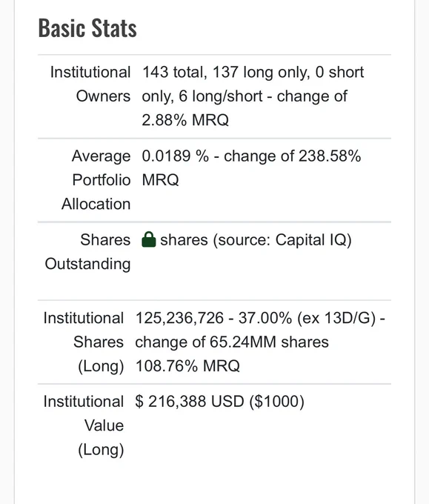429x504 pixels.
Task: Select the Basic Stats heading
Action: pyautogui.click(x=87, y=28)
